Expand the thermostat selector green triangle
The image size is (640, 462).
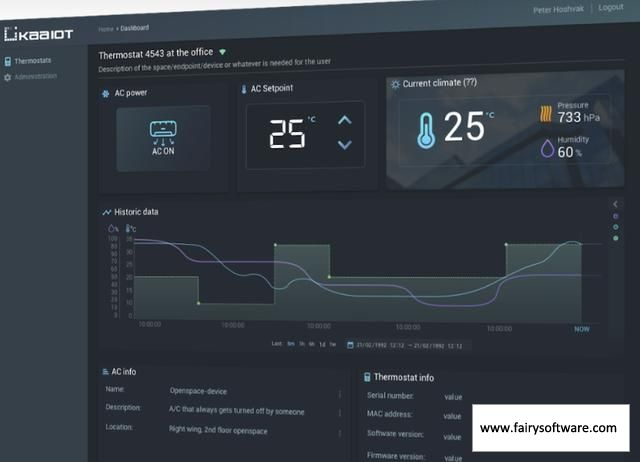point(222,52)
